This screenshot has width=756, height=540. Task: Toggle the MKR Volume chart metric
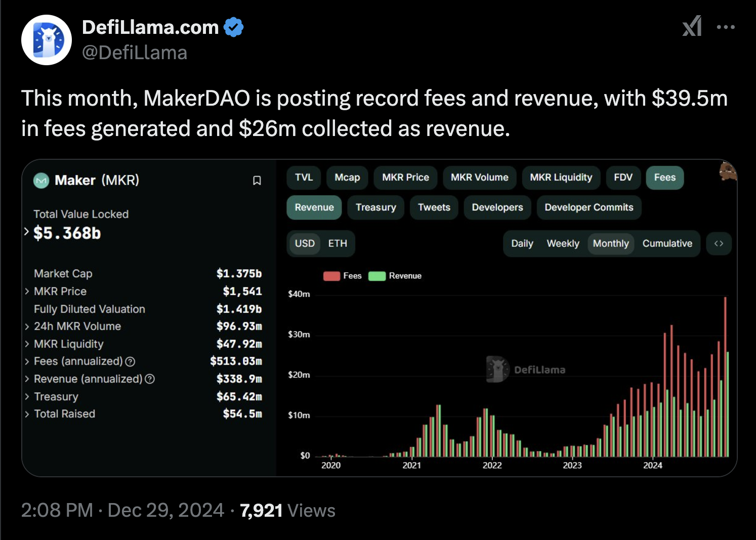[x=479, y=177]
